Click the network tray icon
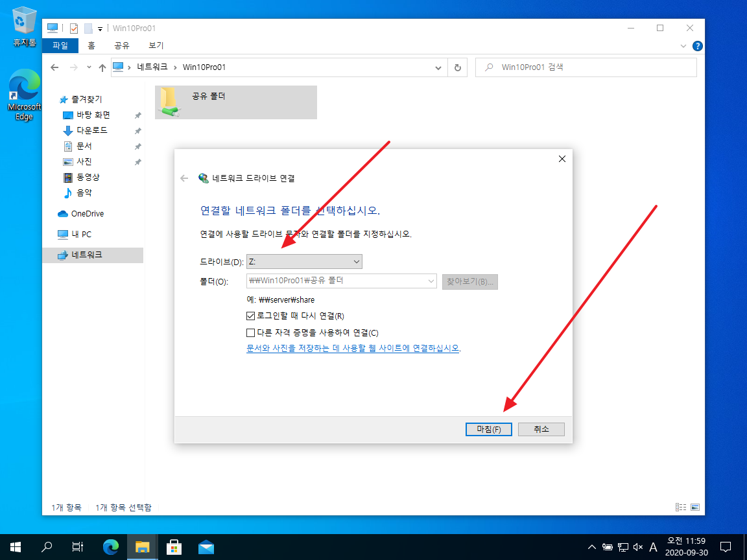This screenshot has width=747, height=560. click(x=622, y=547)
